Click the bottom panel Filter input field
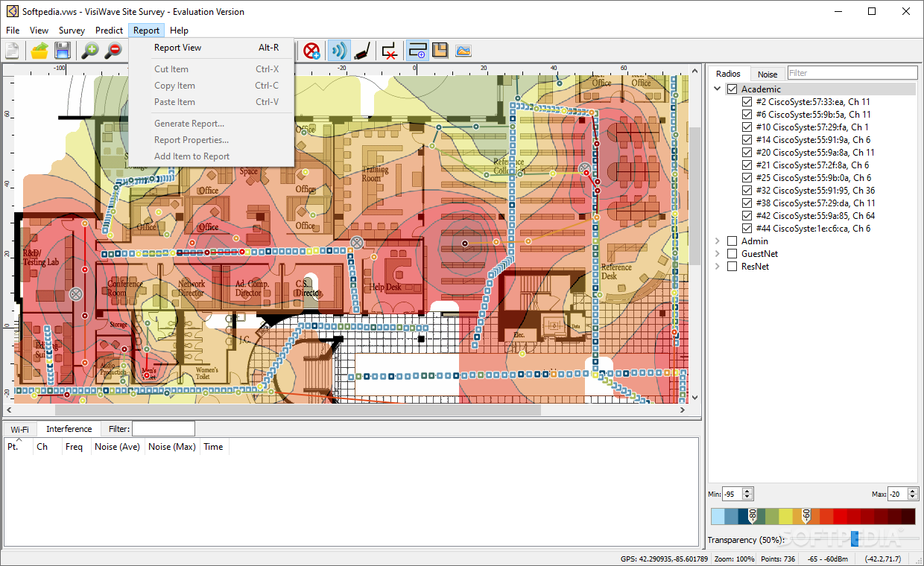The width and height of the screenshot is (924, 566). (163, 429)
